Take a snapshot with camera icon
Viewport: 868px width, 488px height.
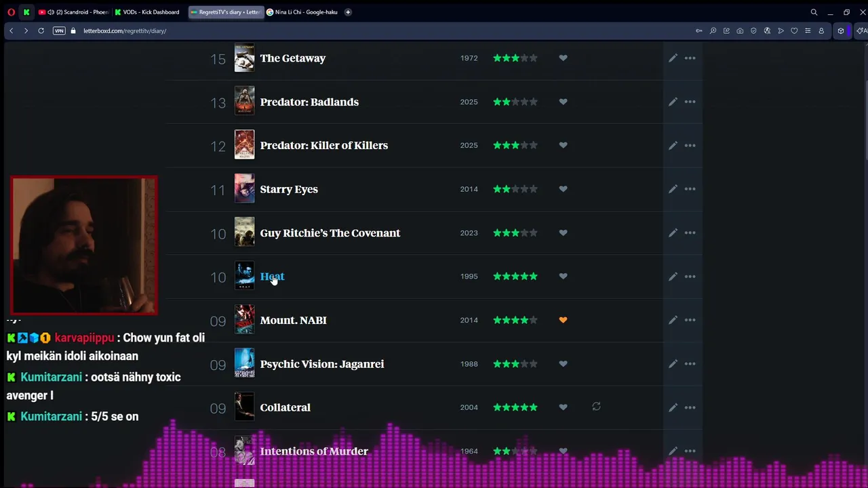pyautogui.click(x=740, y=30)
